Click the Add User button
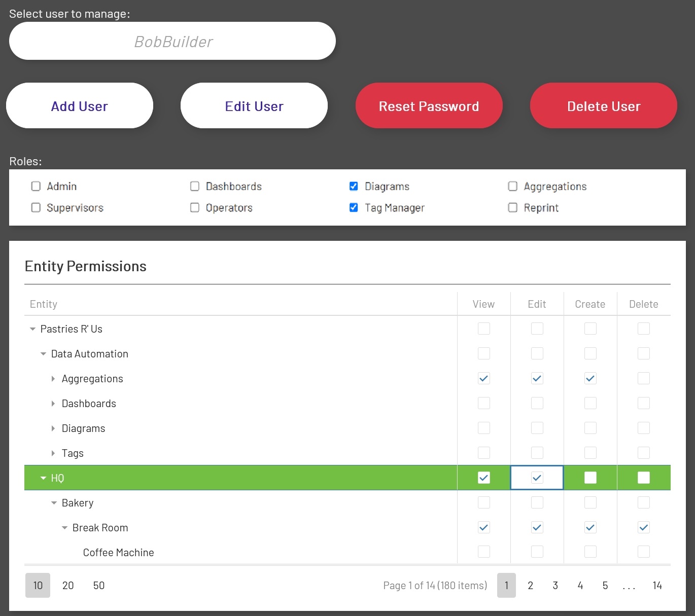The image size is (695, 616). [79, 105]
